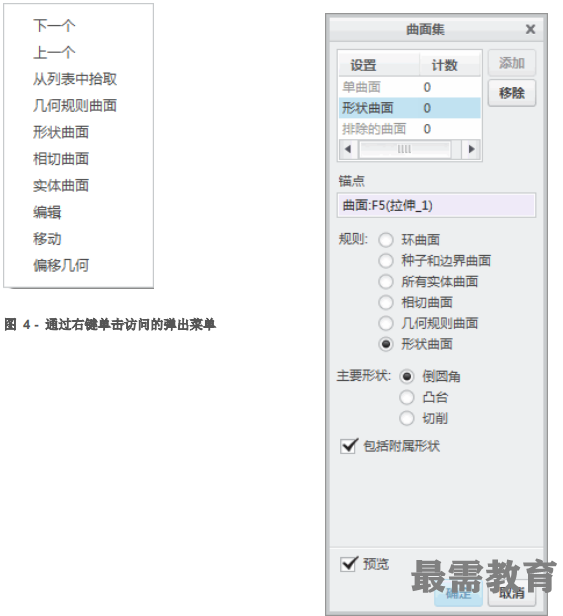Select 从列表中拾取 menu entry
Viewport: 563px width, 616px height.
point(75,79)
